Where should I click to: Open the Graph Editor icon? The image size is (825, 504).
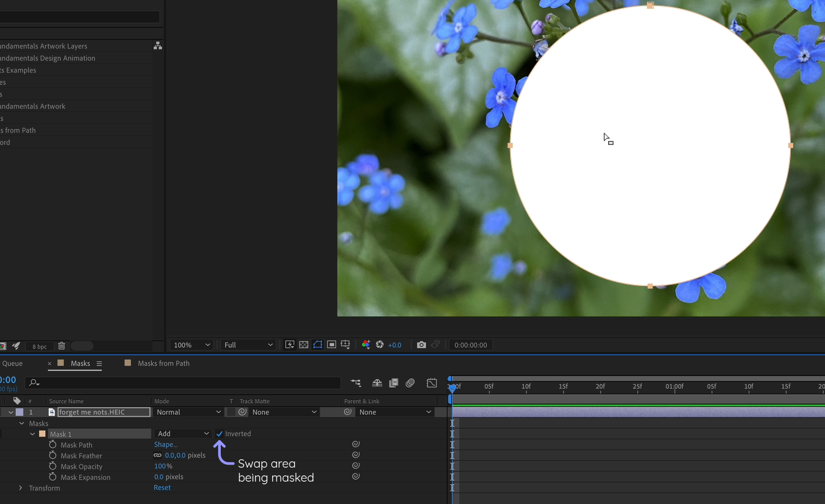click(x=432, y=383)
